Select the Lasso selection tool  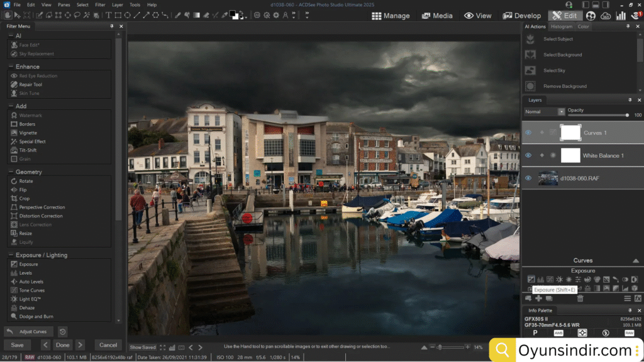[x=77, y=15]
